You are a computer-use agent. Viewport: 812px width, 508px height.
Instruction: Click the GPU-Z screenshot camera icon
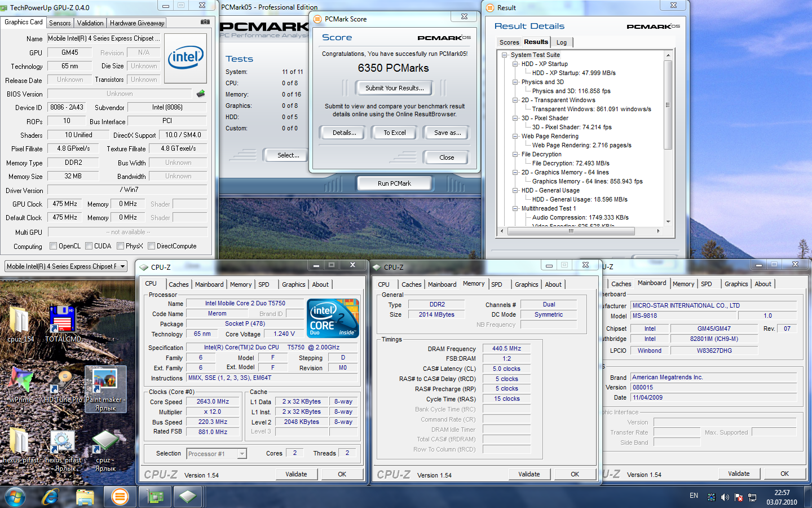point(205,22)
